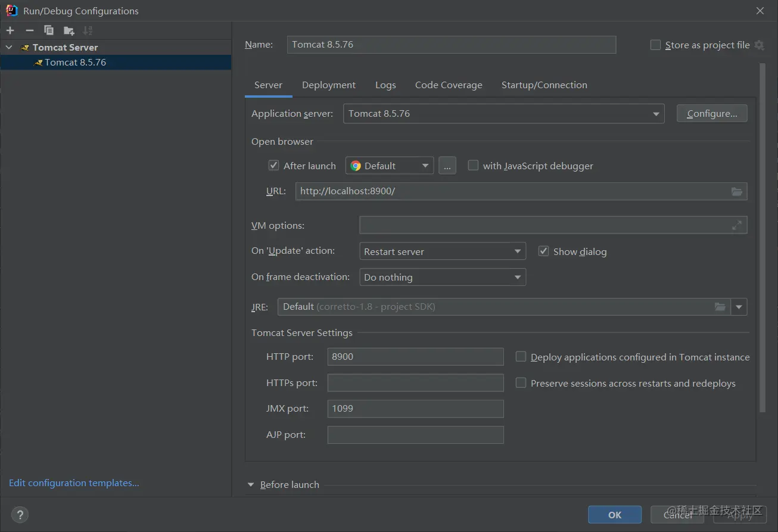The height and width of the screenshot is (532, 778).
Task: Enable with JavaScript debugger checkbox
Action: coord(473,166)
